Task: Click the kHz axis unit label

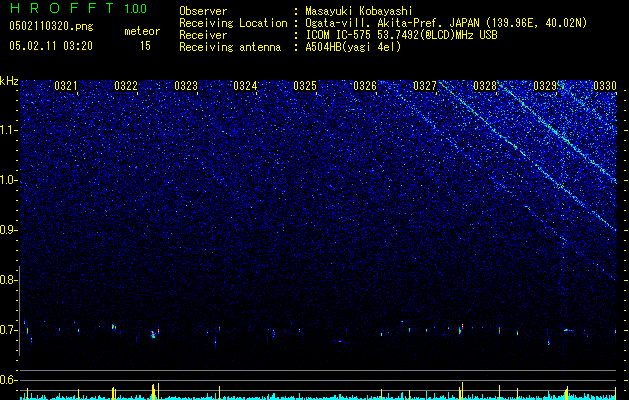Action: click(x=9, y=81)
